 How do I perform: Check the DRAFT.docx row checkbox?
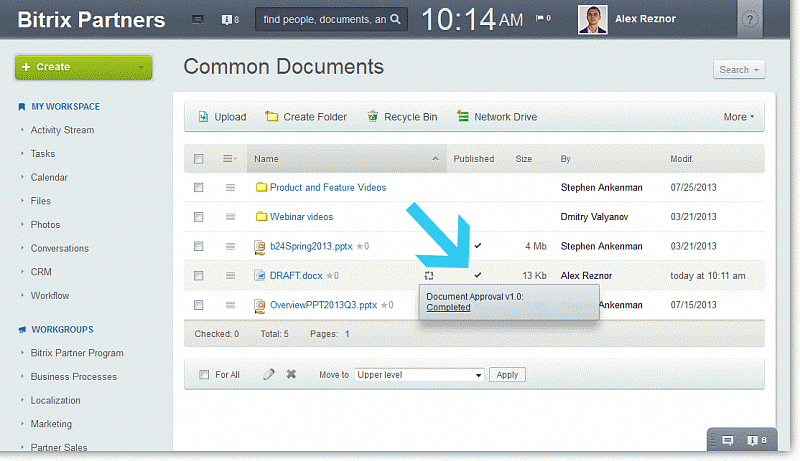198,275
